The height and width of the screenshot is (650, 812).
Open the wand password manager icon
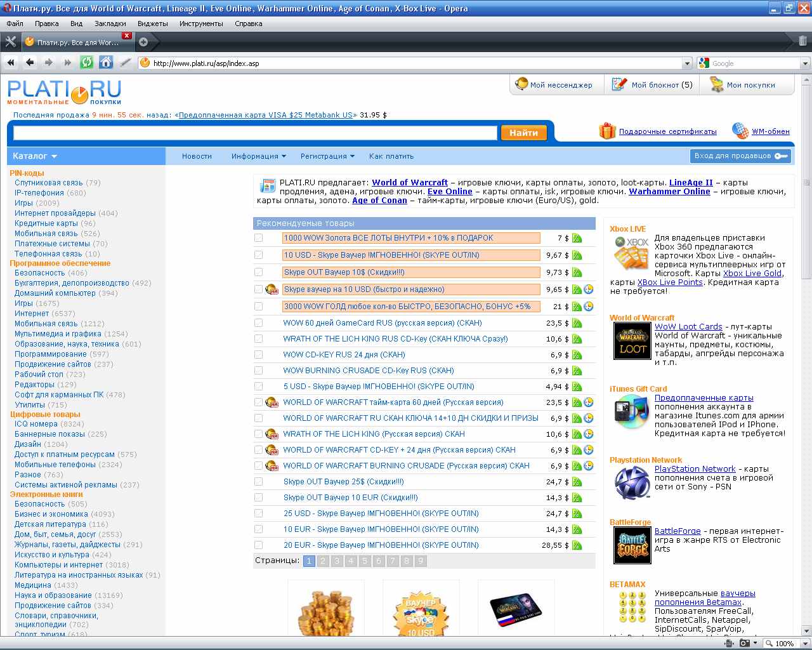tap(125, 62)
